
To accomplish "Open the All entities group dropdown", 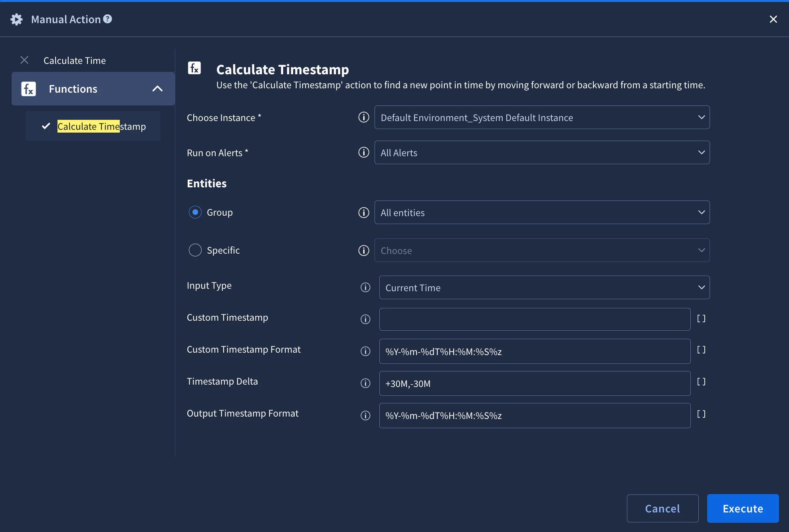I will click(541, 212).
